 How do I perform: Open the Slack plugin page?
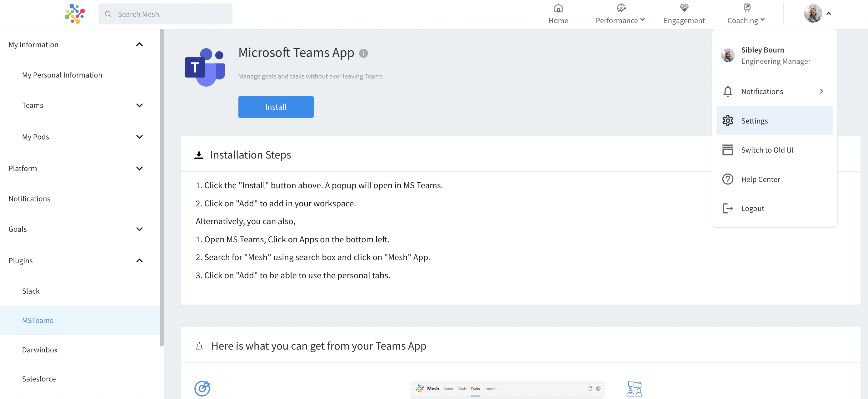click(31, 291)
